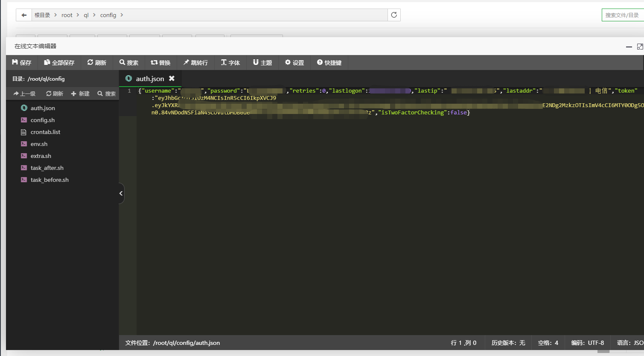Open the 编码 UTF-8 encoding selector

tap(588, 343)
